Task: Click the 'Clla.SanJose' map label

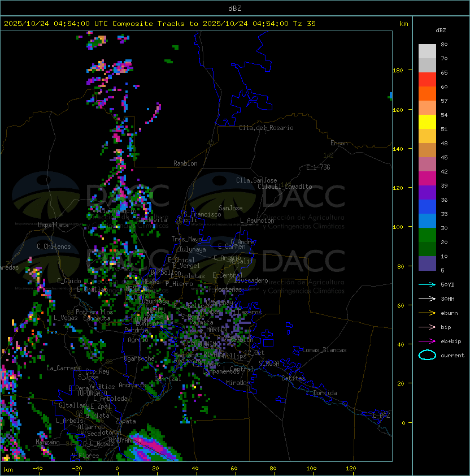Action: [x=256, y=180]
